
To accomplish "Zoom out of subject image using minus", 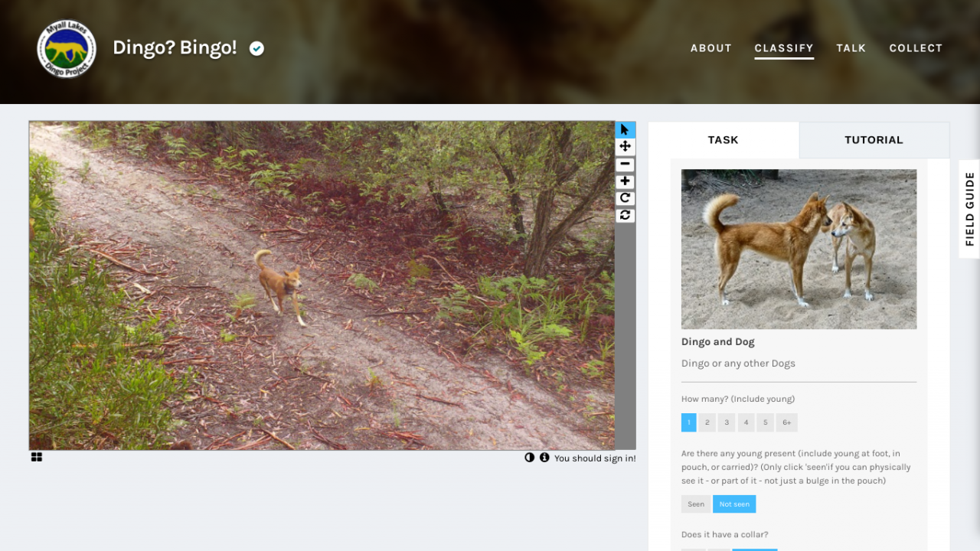I will pos(625,164).
